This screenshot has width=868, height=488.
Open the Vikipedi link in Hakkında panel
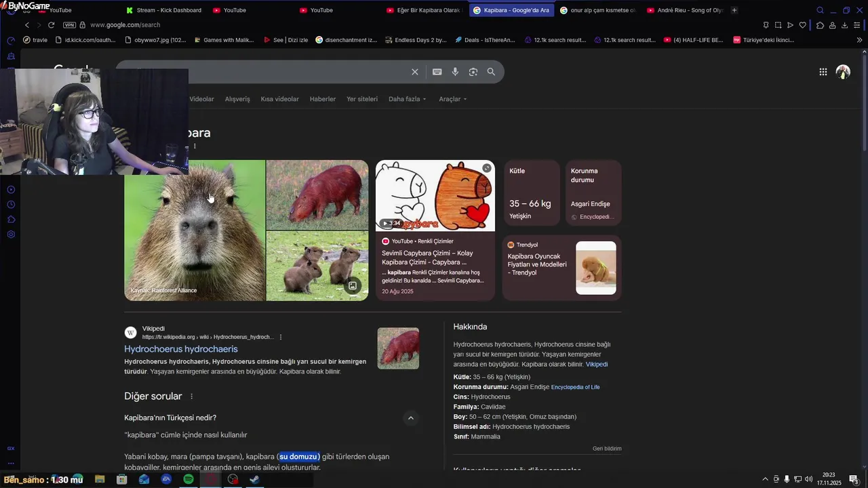tap(597, 365)
